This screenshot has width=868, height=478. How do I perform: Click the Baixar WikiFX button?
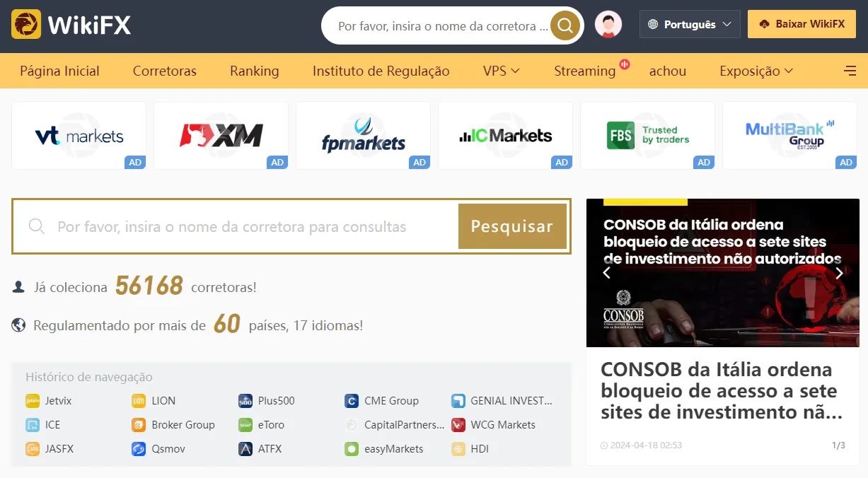click(x=802, y=24)
